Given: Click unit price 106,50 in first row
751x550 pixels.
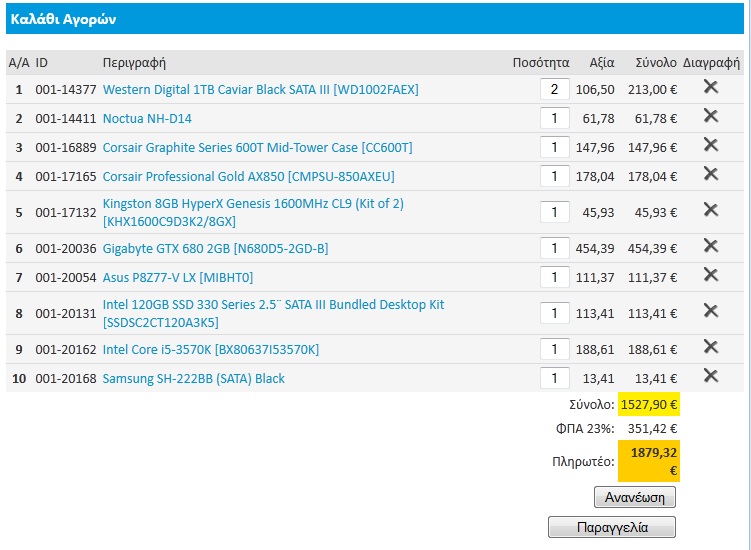Looking at the screenshot, I should pos(595,90).
